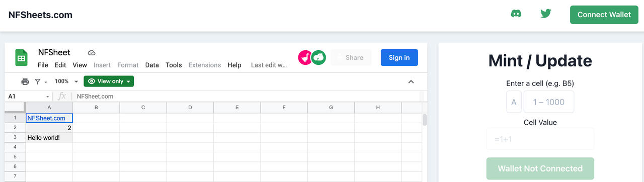Select column B header
Image resolution: width=644 pixels, height=182 pixels.
pyautogui.click(x=96, y=108)
